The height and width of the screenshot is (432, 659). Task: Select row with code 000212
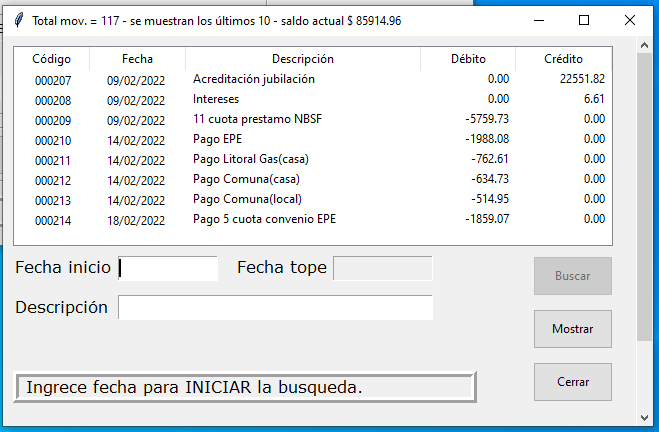tap(313, 179)
